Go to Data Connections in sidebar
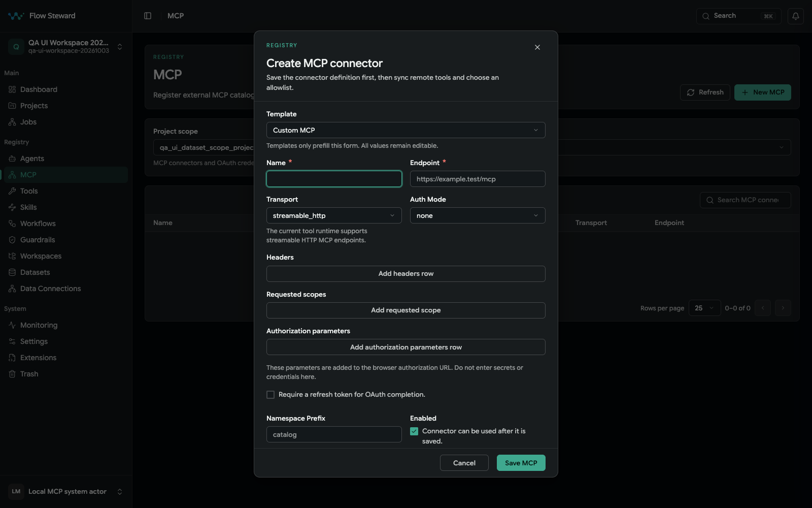The image size is (812, 508). 66,289
